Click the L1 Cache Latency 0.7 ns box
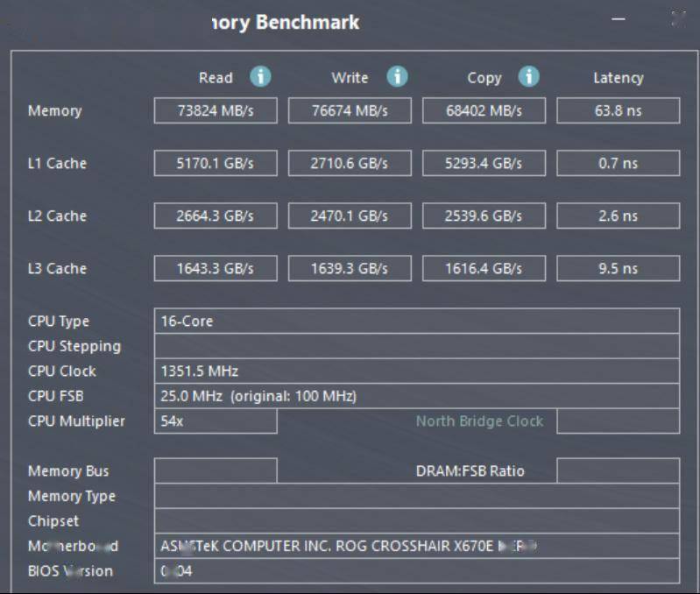The width and height of the screenshot is (700, 594). (618, 163)
